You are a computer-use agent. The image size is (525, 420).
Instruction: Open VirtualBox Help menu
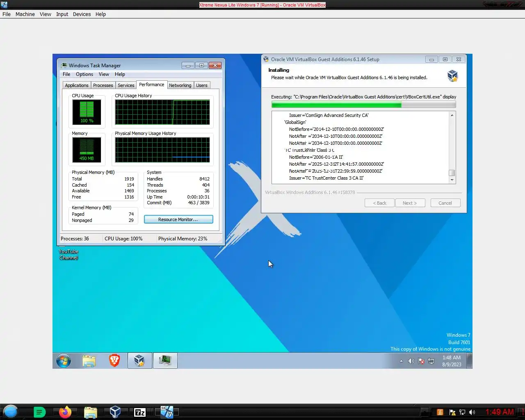coord(100,14)
